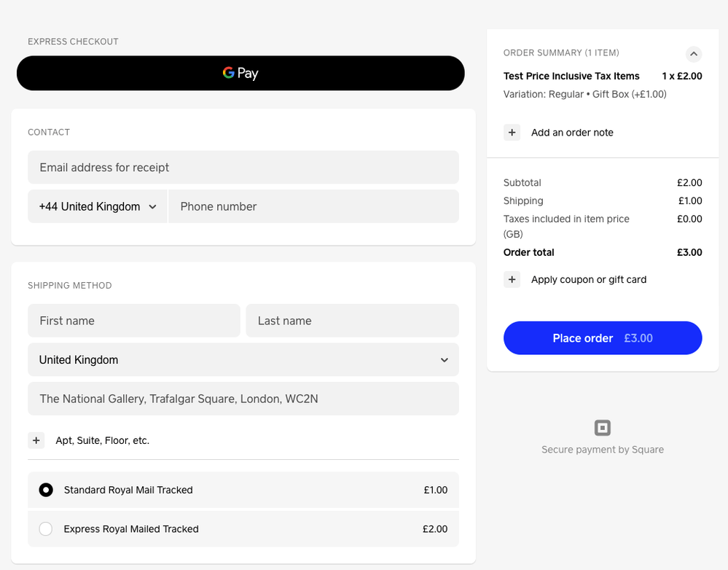Focus the Phone number field
This screenshot has width=728, height=570.
click(313, 206)
